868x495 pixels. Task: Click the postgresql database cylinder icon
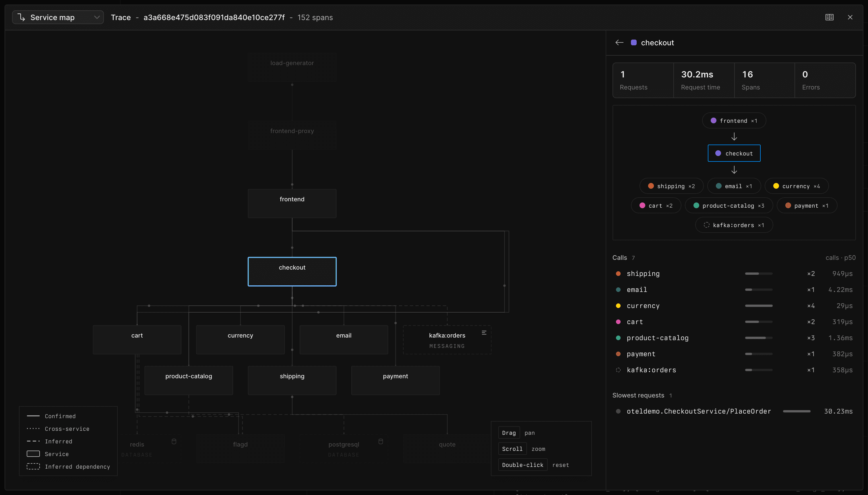pyautogui.click(x=381, y=441)
